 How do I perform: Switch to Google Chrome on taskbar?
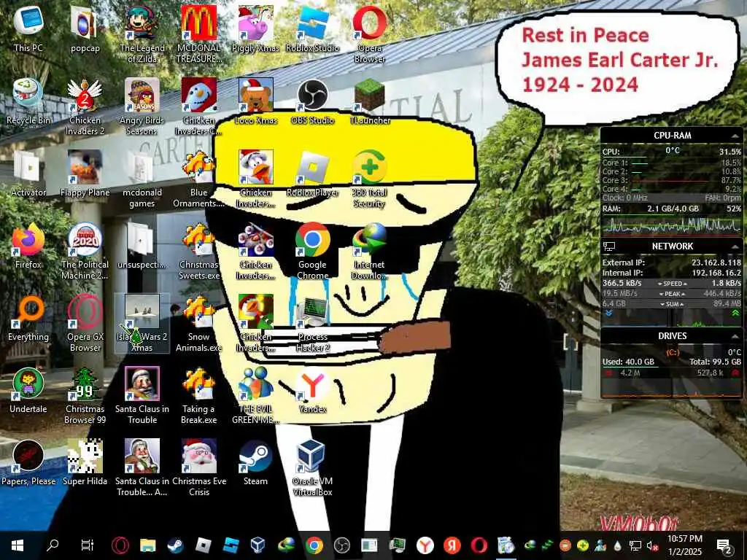click(x=314, y=545)
